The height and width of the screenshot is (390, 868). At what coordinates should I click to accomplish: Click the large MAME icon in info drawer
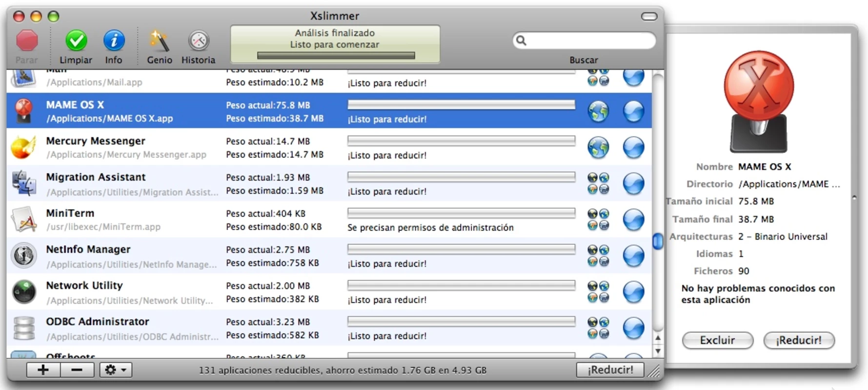pos(759,101)
